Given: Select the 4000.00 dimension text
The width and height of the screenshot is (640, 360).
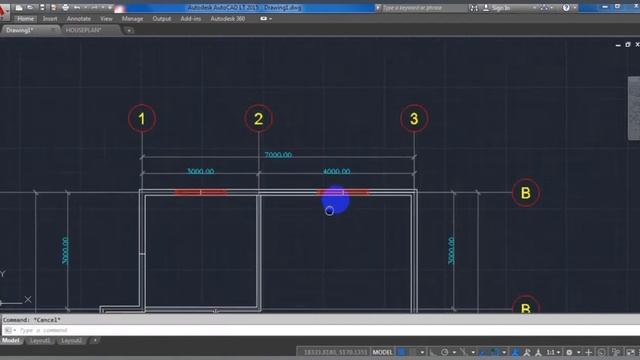Looking at the screenshot, I should point(336,171).
